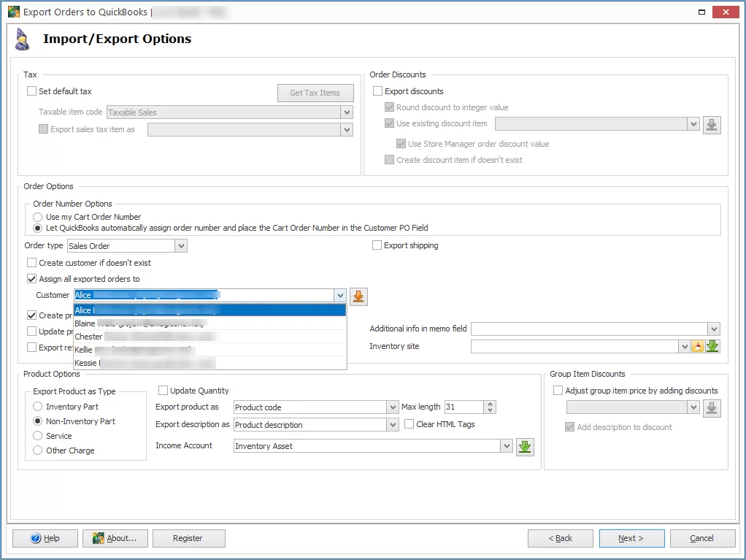Image resolution: width=746 pixels, height=560 pixels.
Task: Click the download icon in Group Item Discounts panel
Action: [x=712, y=408]
